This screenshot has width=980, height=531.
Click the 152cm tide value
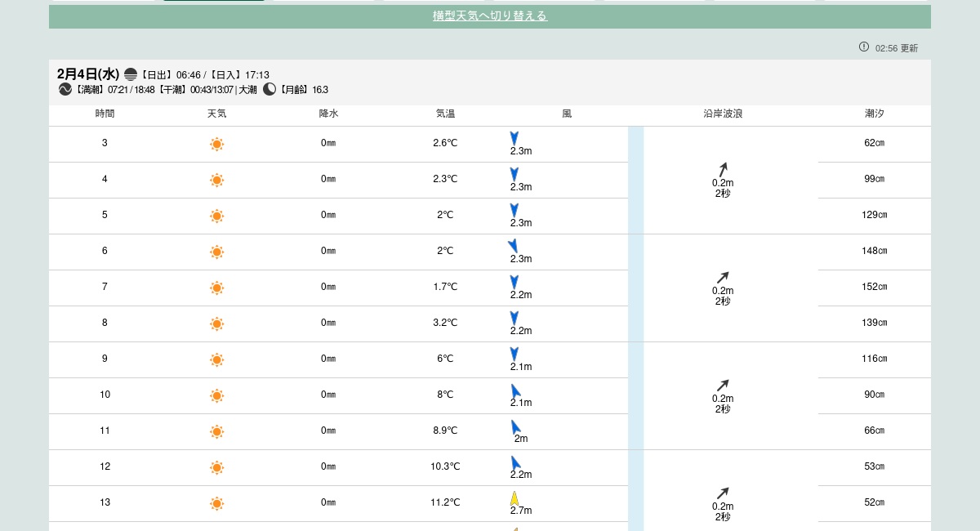click(874, 287)
